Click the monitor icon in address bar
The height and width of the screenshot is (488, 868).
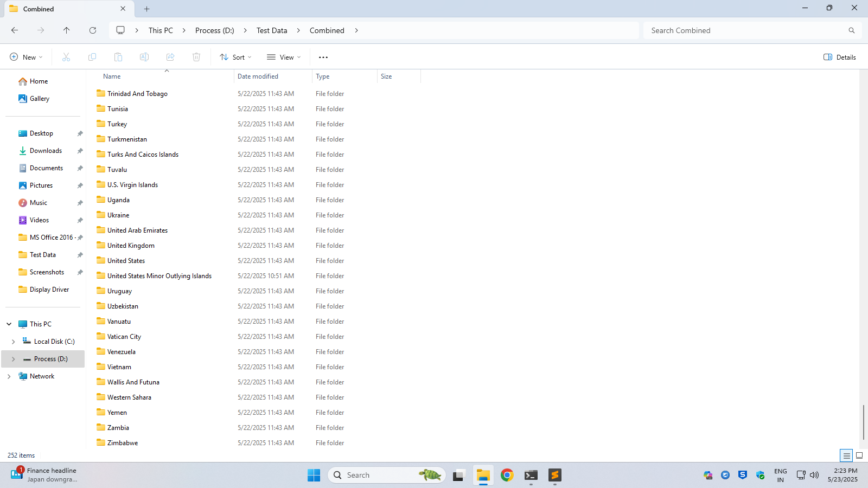click(120, 30)
